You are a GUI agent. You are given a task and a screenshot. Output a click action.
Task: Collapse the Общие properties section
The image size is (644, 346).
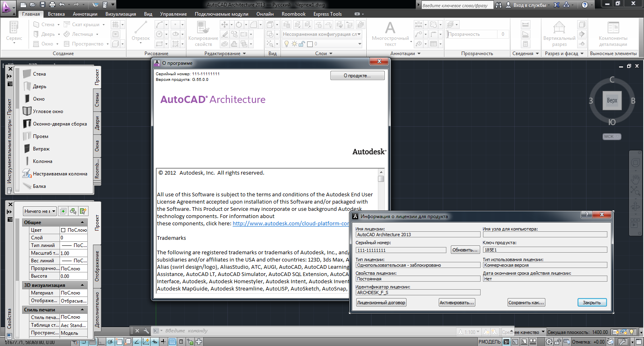coord(83,222)
